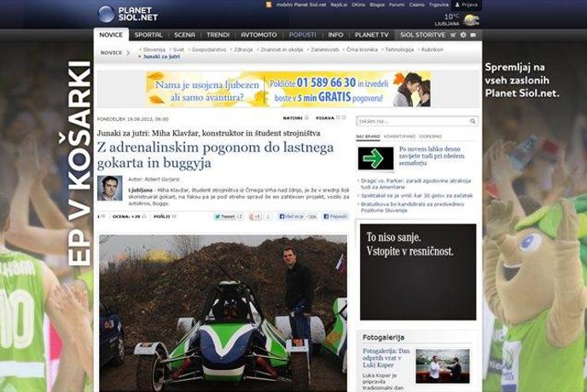This screenshot has height=392, width=587.
Task: Open the Slovenija subsection link
Action: 154,49
